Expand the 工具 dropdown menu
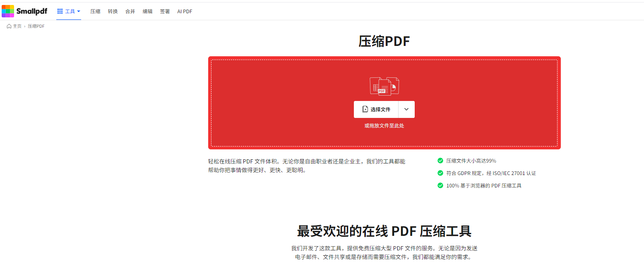Image resolution: width=644 pixels, height=276 pixels. 69,12
